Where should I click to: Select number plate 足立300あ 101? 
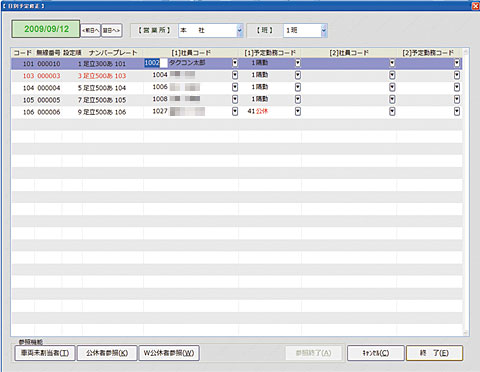pos(104,64)
